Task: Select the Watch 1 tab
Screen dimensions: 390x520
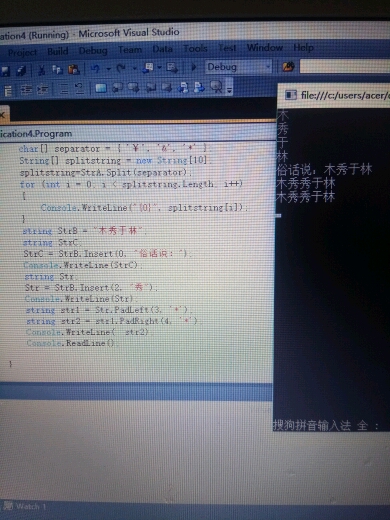Action: (x=24, y=506)
